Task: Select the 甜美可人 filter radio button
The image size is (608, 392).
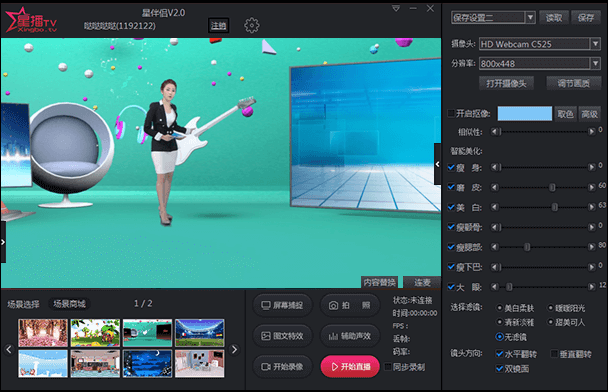Action: pyautogui.click(x=550, y=322)
